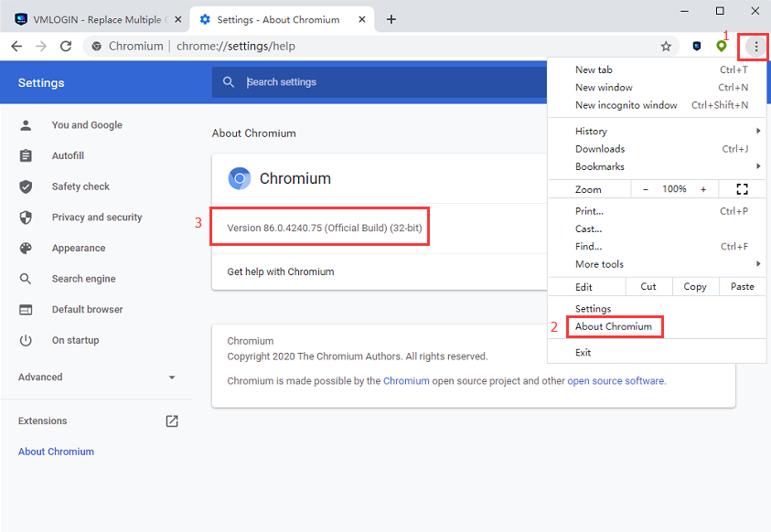771x532 pixels.
Task: Click Copy in the Edit row
Action: (x=695, y=287)
